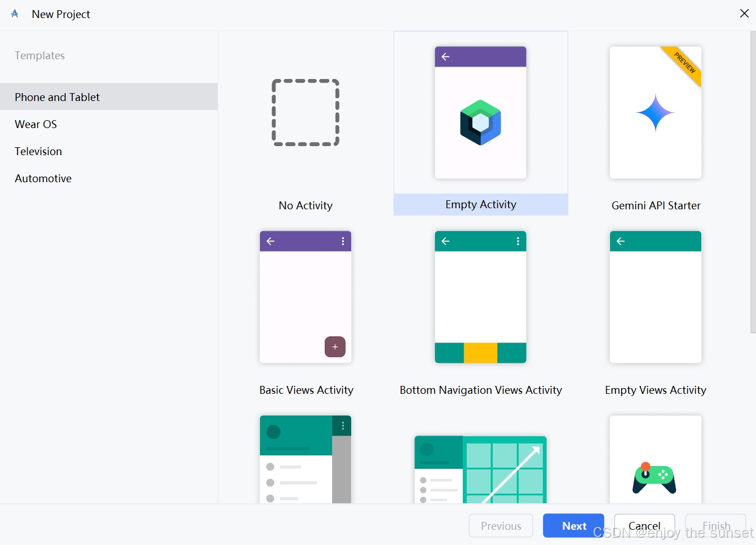The height and width of the screenshot is (545, 756).
Task: Open the Phone and Tablet templates category
Action: point(109,97)
